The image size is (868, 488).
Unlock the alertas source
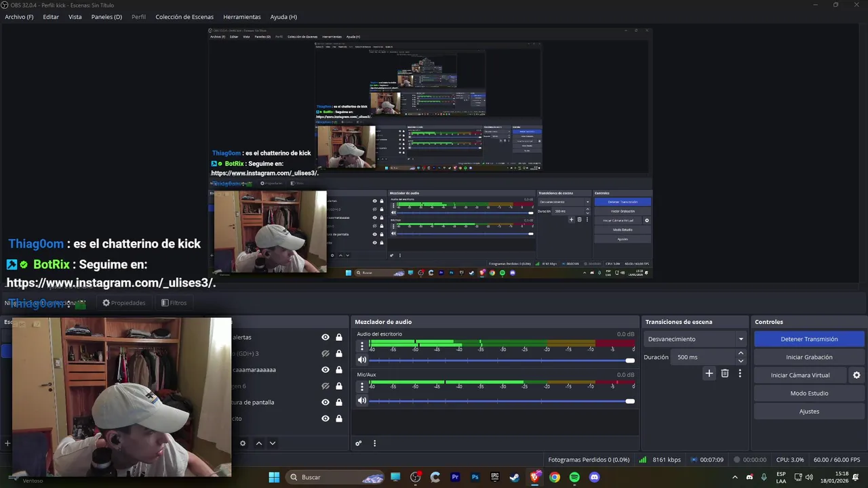(x=339, y=338)
